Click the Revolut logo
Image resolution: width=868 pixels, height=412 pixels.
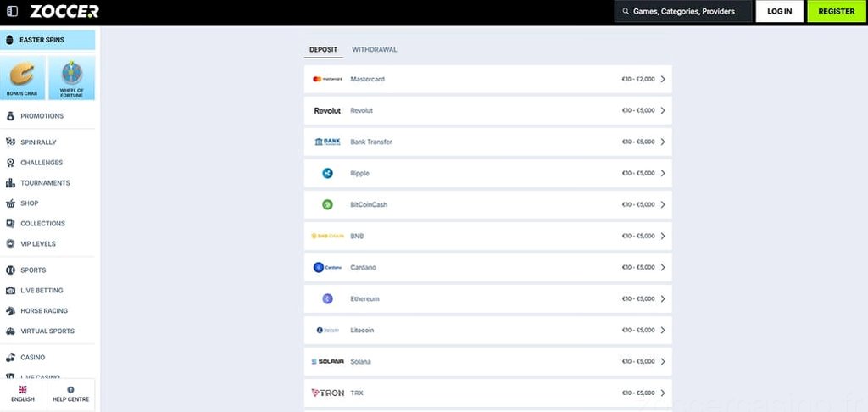coord(327,111)
